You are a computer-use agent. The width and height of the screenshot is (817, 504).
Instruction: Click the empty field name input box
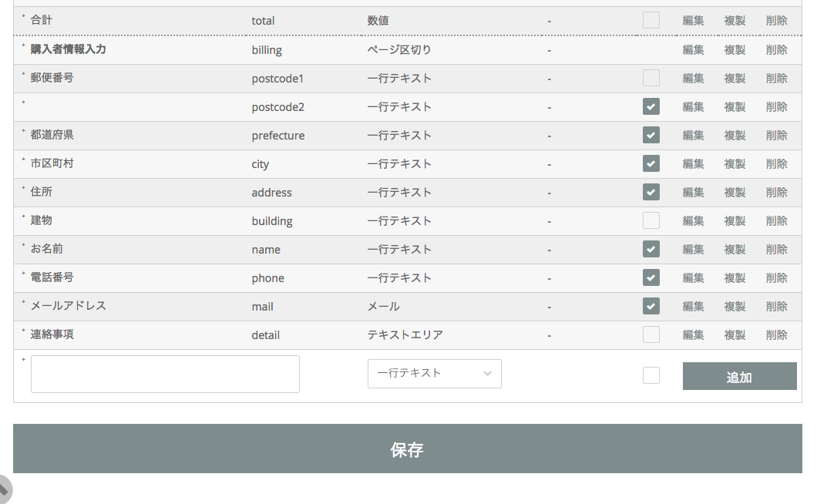[164, 374]
